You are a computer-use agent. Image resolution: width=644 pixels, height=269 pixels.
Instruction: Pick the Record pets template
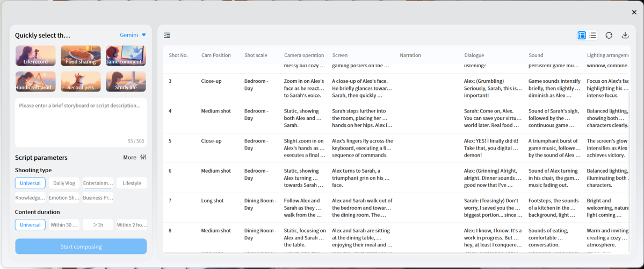pyautogui.click(x=81, y=82)
